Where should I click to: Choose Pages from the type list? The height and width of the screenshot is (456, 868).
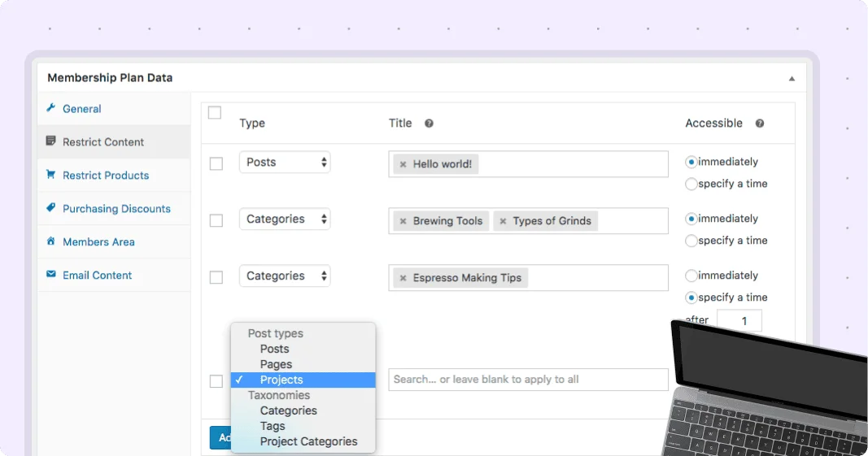pos(303,365)
